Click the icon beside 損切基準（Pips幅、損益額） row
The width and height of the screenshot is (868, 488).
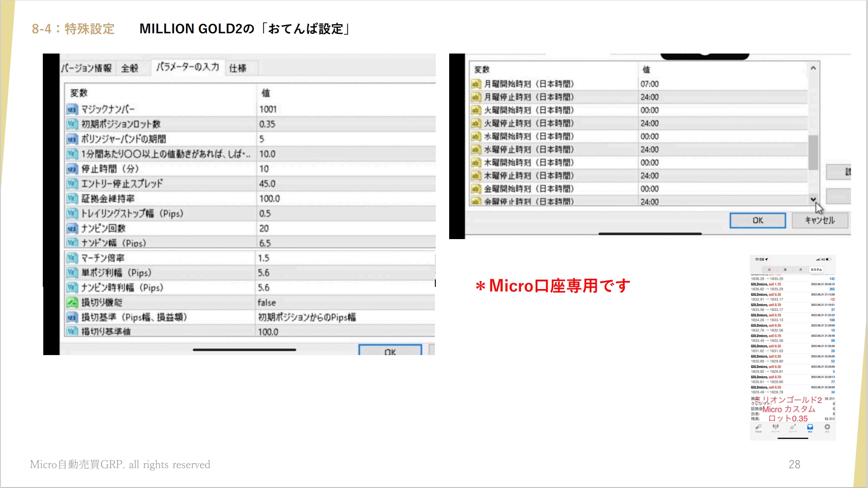72,317
